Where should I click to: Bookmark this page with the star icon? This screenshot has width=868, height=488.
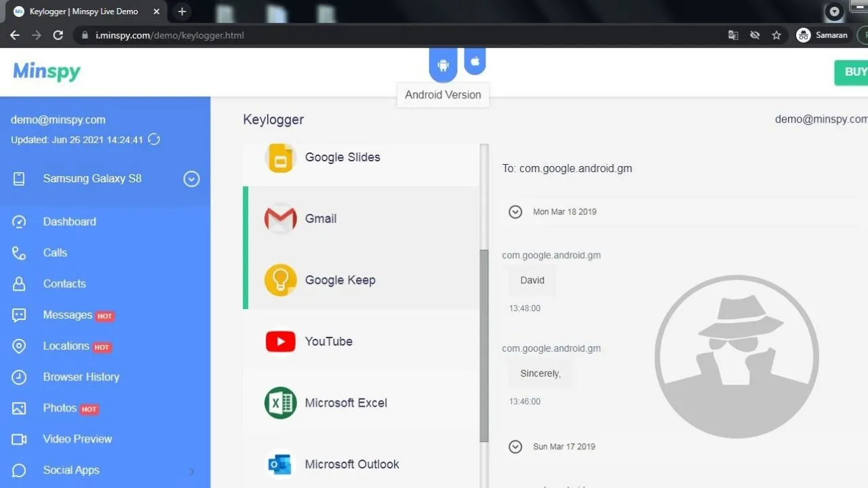[776, 35]
